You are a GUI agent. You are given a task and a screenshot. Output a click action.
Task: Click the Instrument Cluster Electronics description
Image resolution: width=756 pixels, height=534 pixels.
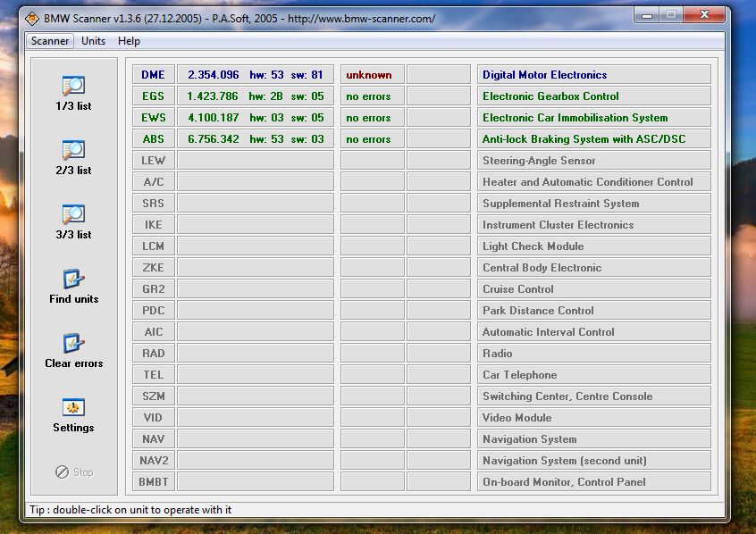pyautogui.click(x=594, y=225)
